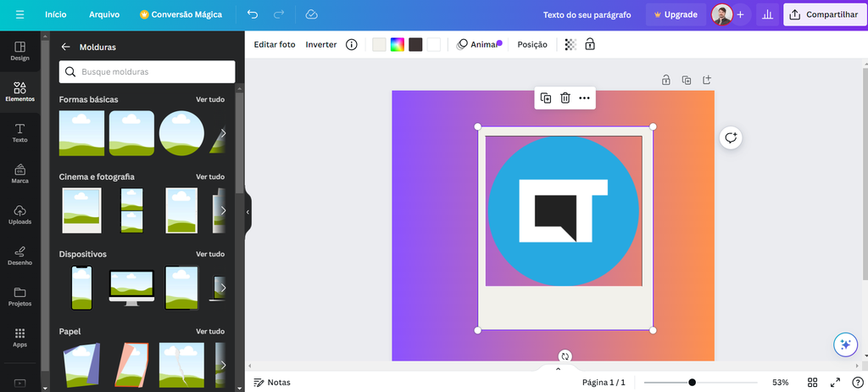Open the profile avatar
Screen dimensions: 868x392
[x=722, y=15]
